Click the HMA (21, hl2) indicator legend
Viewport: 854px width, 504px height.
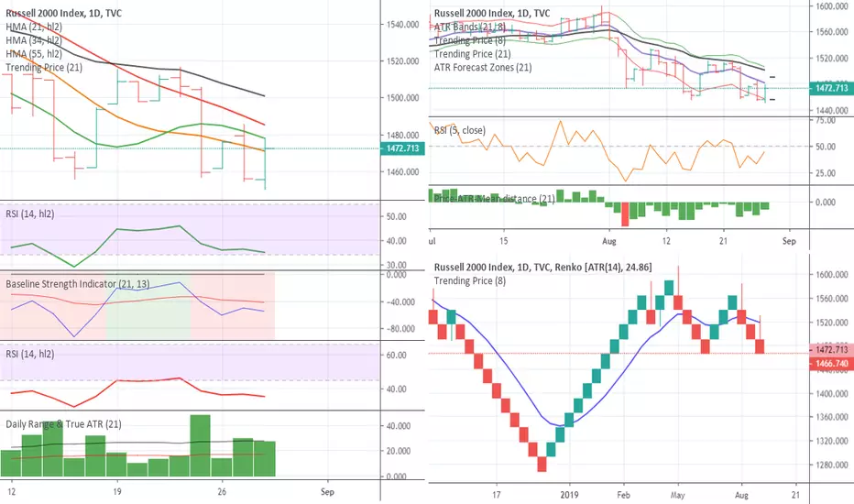[34, 27]
